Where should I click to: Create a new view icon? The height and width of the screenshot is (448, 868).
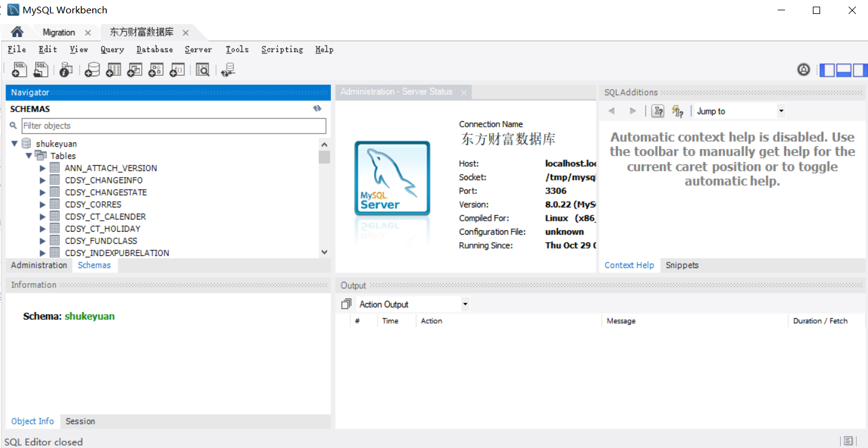(135, 70)
